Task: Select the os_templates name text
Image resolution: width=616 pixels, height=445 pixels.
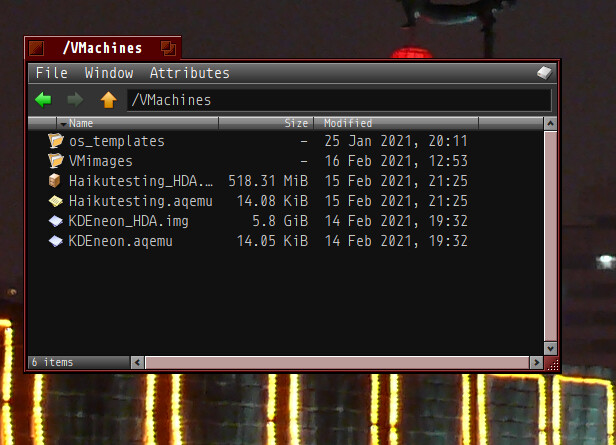Action: 117,141
